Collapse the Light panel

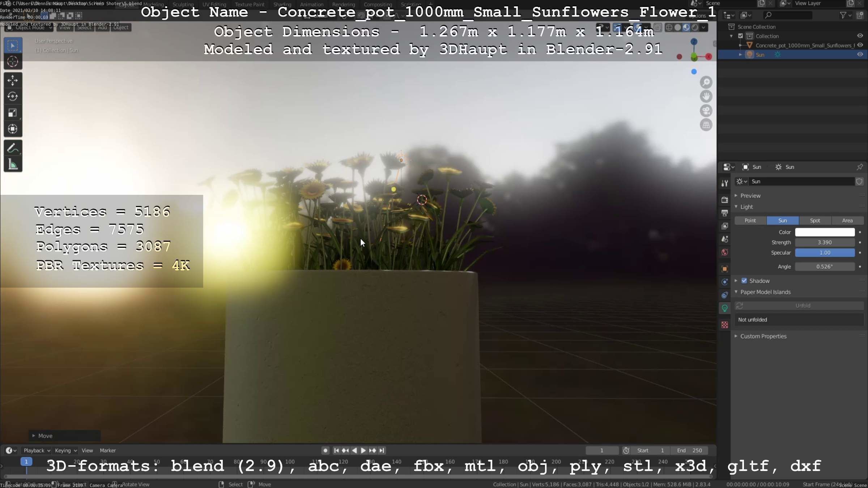736,207
